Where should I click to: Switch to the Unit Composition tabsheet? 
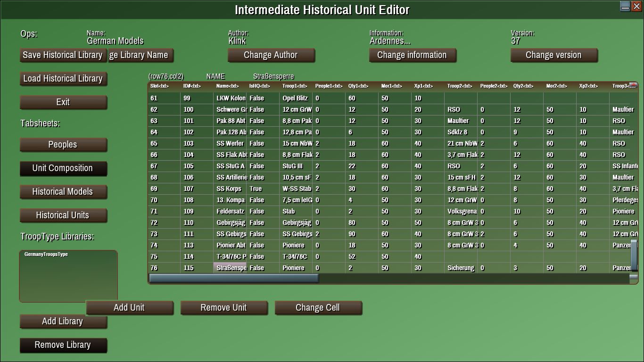63,168
